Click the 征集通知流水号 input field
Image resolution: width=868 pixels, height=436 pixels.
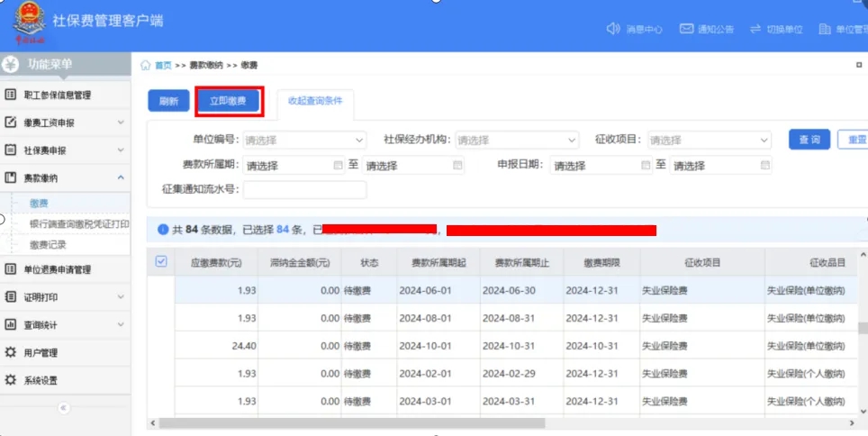[x=304, y=189]
